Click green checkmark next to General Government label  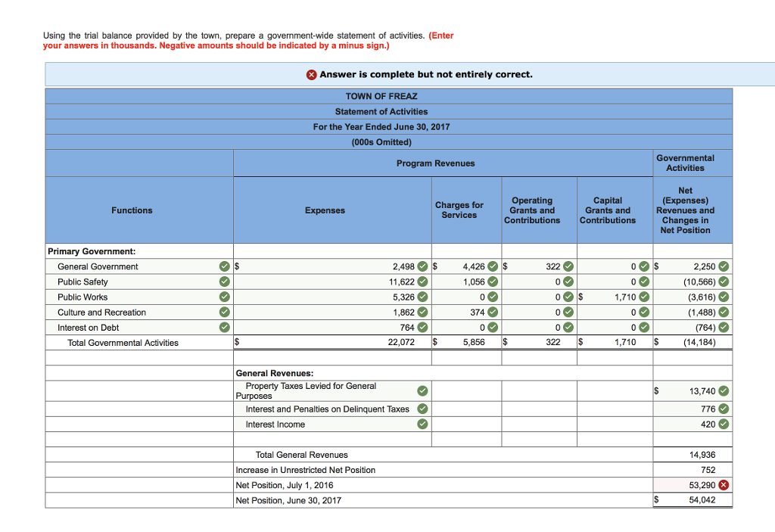[224, 266]
